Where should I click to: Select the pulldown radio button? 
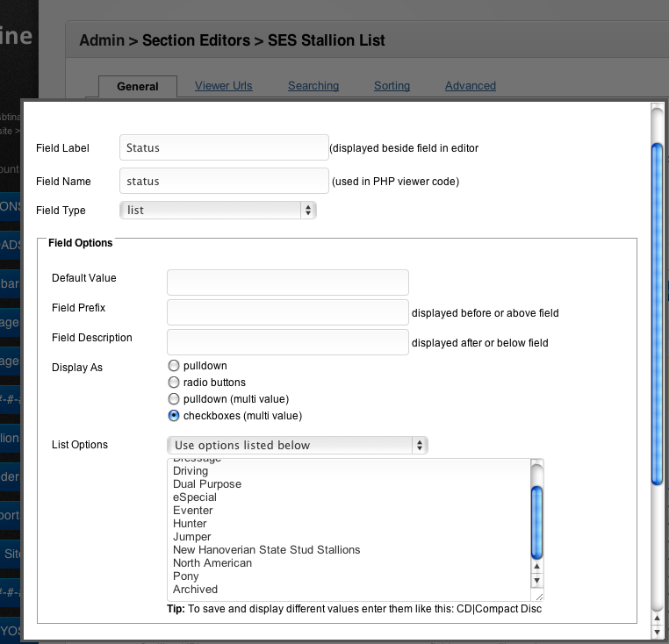click(174, 366)
